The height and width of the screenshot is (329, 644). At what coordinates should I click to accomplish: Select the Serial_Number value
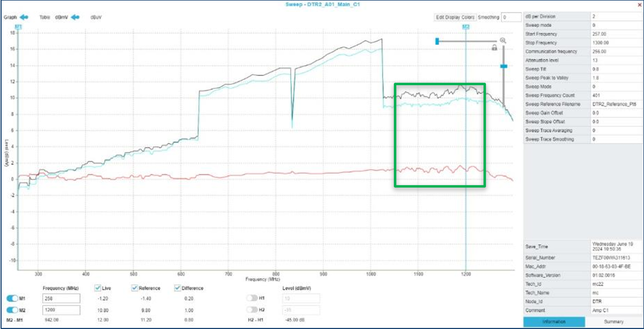(610, 258)
